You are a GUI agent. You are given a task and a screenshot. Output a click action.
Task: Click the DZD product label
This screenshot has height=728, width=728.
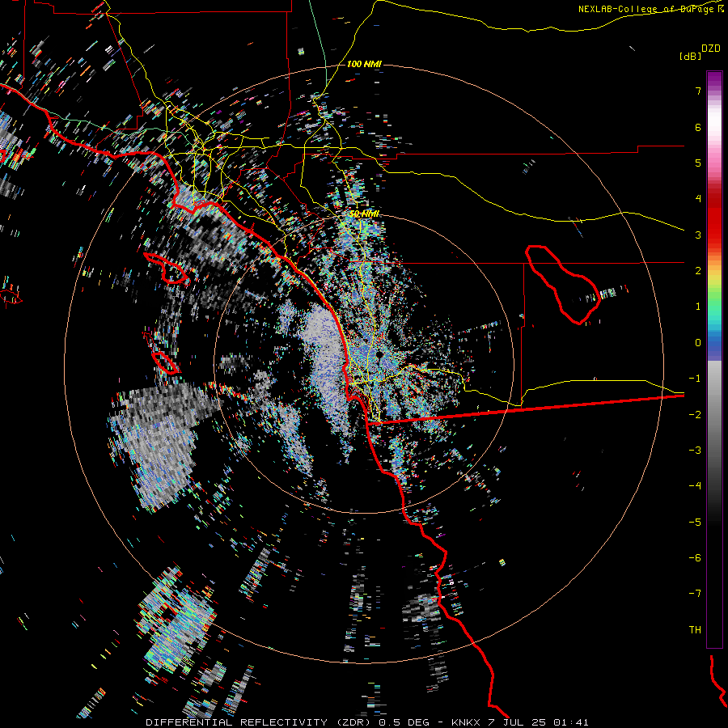click(711, 49)
